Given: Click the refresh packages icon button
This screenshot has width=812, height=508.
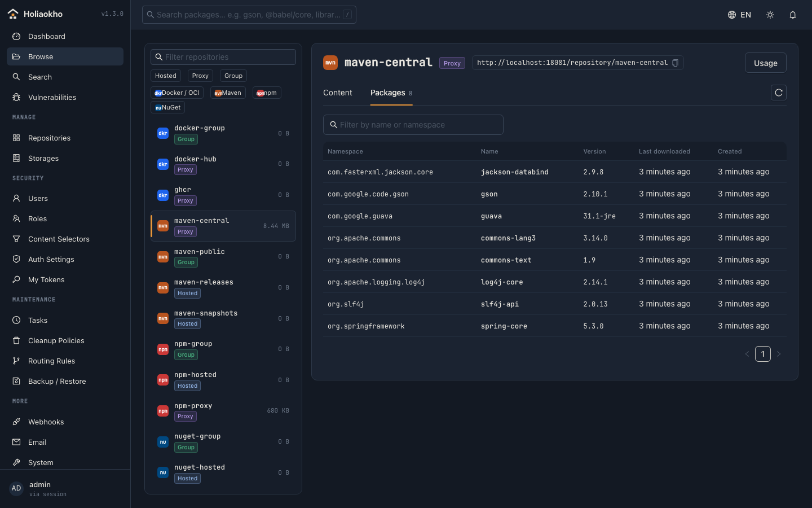Looking at the screenshot, I should [x=779, y=93].
